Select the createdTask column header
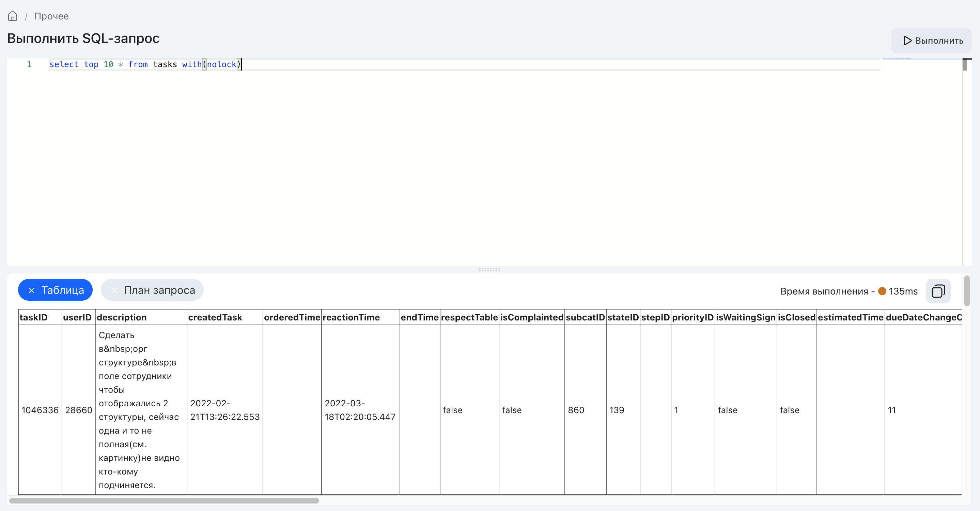This screenshot has width=980, height=511. coord(225,317)
